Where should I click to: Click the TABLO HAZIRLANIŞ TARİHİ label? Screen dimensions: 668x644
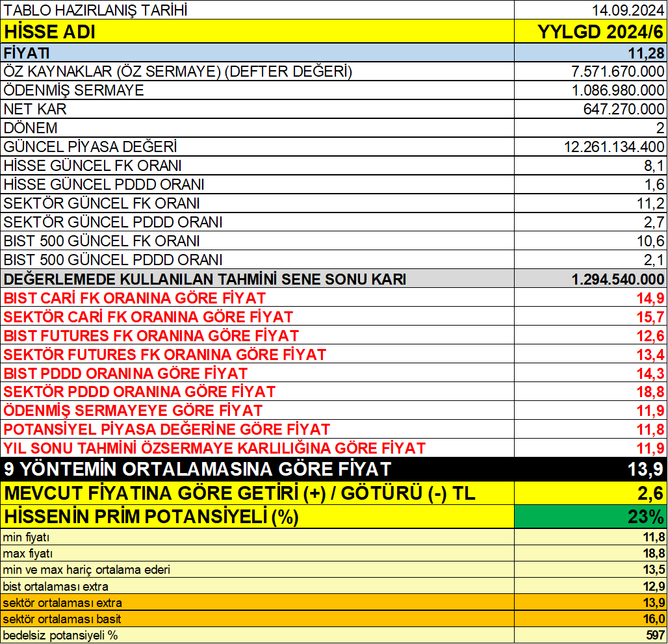point(96,10)
